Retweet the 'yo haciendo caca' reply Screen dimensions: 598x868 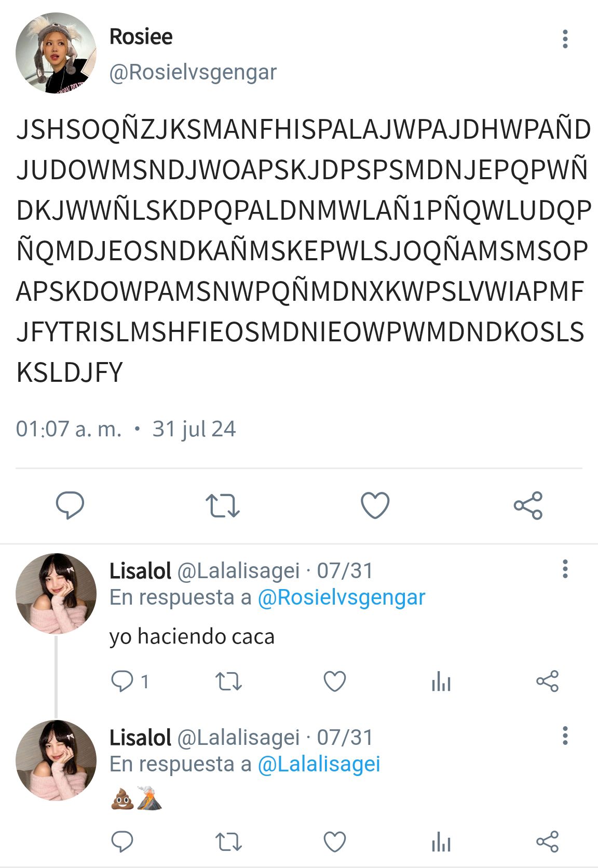coord(229,681)
